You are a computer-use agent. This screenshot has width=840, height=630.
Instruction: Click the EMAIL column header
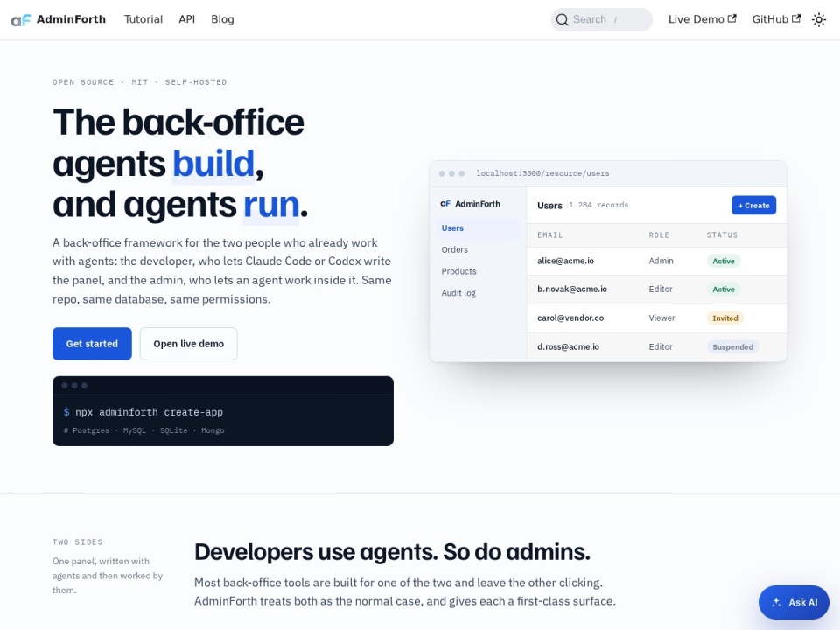(x=550, y=235)
